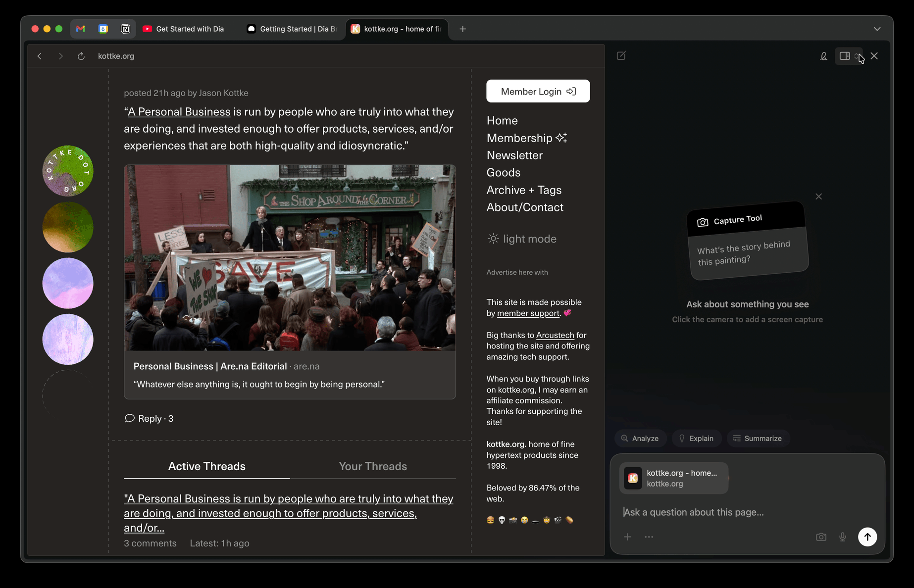
Task: Send the message with the arrow button
Action: click(x=867, y=537)
